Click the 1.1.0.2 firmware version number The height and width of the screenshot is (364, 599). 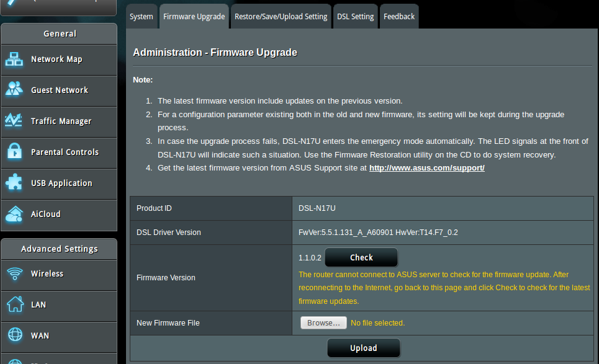[x=310, y=258]
